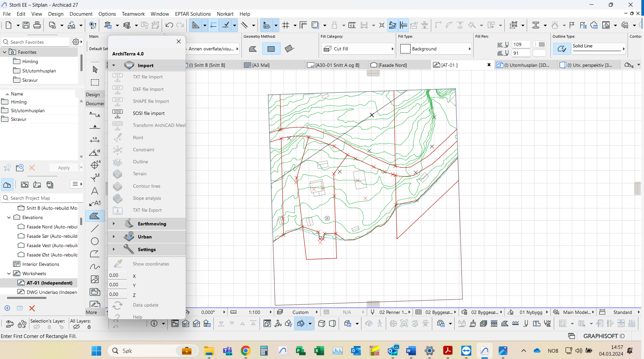Collapse the Elevations folder in project map
The image size is (644, 359).
[9, 217]
